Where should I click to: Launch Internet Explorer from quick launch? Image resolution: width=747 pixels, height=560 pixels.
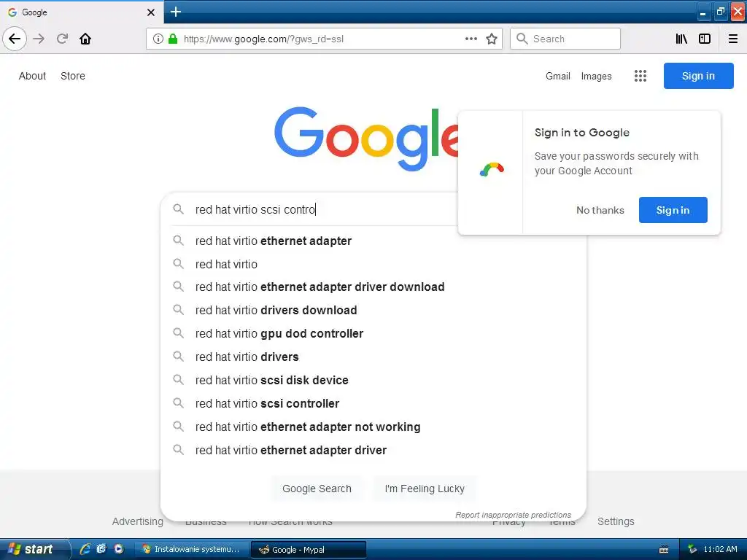pyautogui.click(x=85, y=549)
